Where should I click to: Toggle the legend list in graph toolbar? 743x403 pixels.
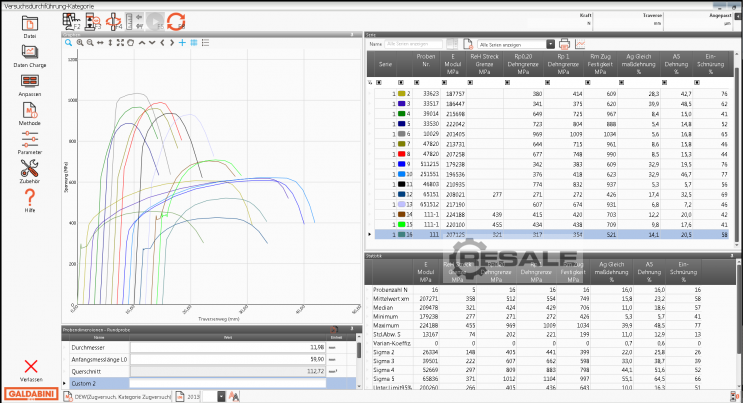(206, 43)
